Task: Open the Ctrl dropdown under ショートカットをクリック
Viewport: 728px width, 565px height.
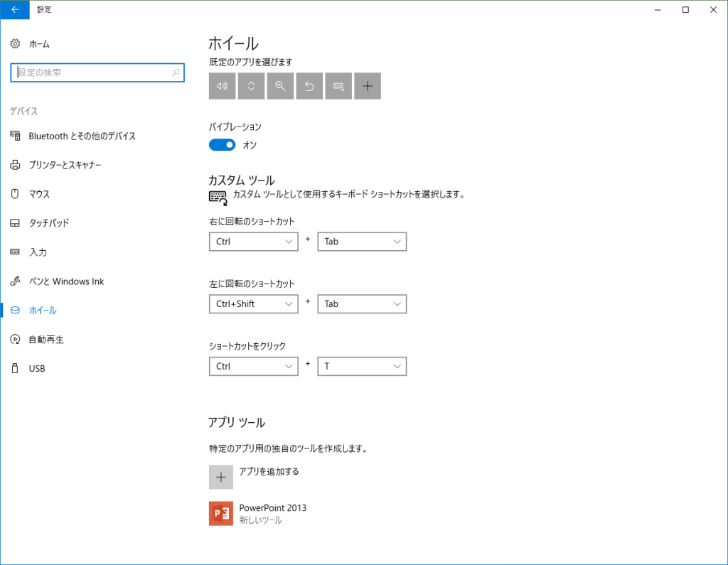Action: coord(254,366)
